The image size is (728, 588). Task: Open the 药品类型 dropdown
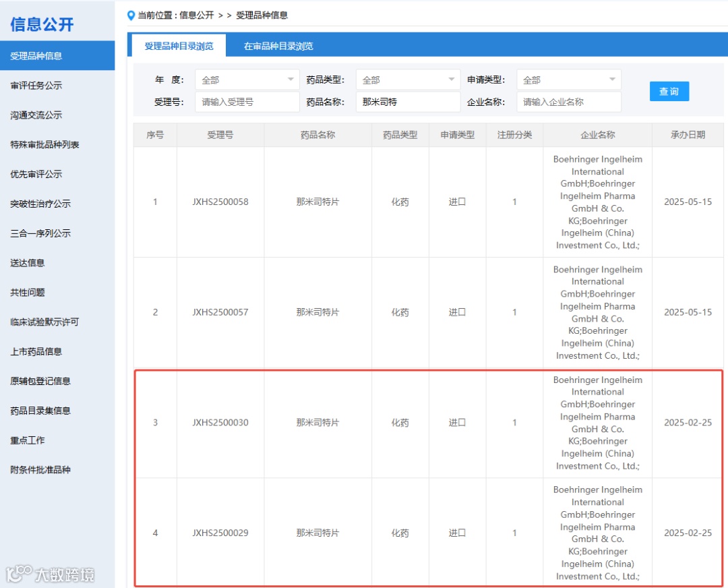pos(408,80)
